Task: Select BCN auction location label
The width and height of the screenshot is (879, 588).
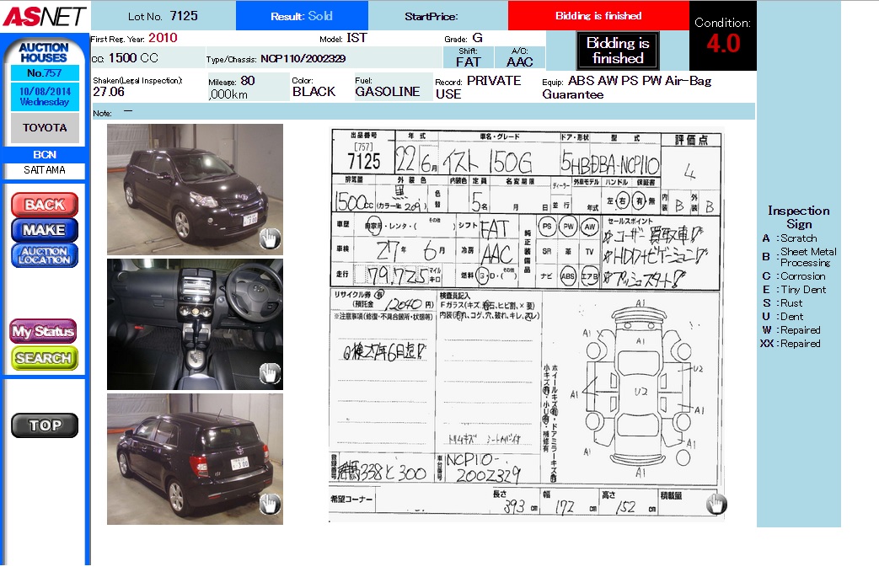Action: 45,155
